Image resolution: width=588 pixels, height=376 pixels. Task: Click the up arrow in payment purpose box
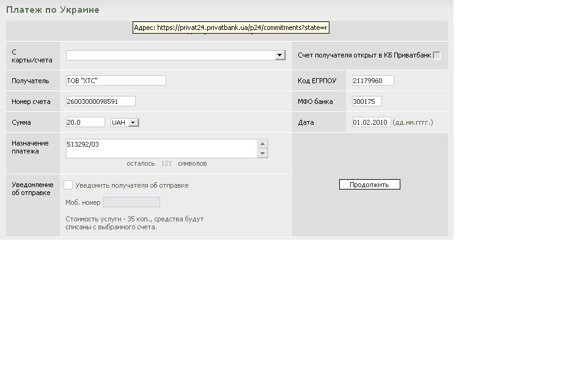pos(262,144)
